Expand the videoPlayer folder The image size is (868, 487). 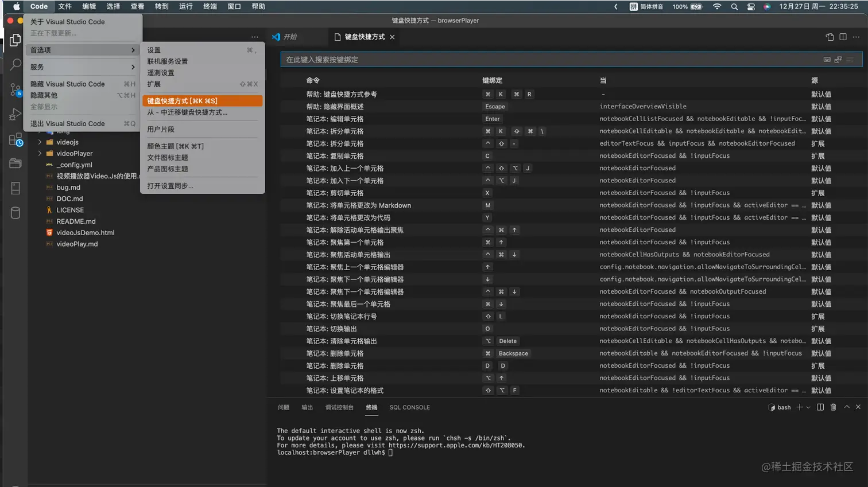tap(40, 154)
